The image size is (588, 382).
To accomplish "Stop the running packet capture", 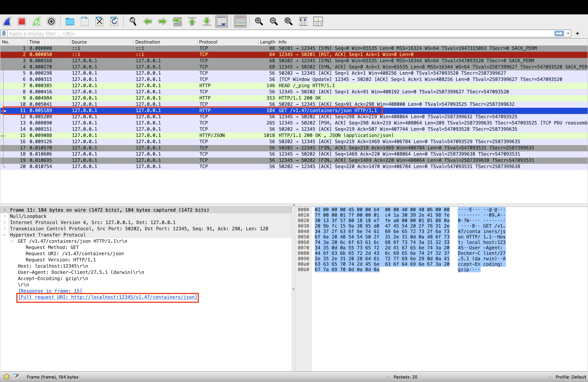I will tap(22, 22).
